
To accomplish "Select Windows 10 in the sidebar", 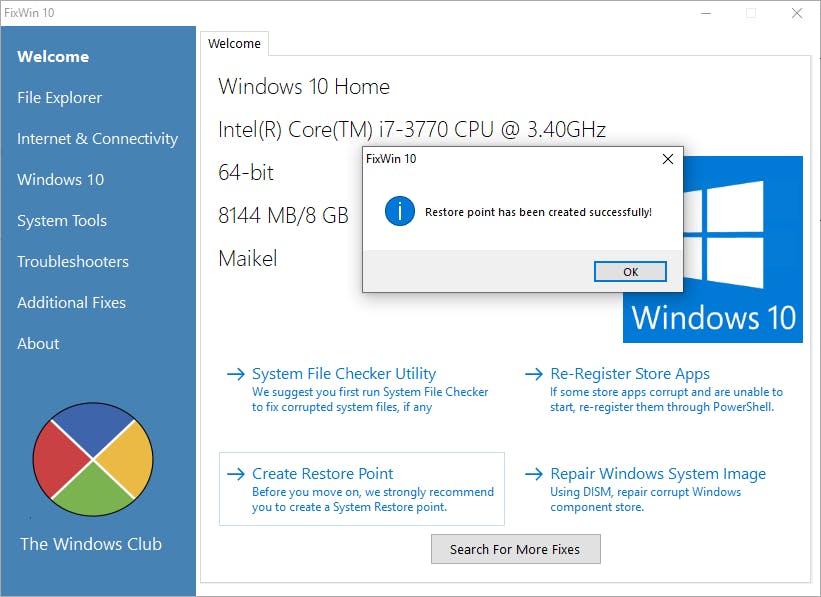I will point(60,180).
